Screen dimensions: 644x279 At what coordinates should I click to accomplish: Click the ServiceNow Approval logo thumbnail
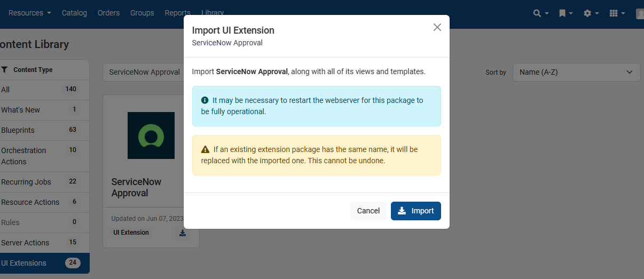tap(151, 135)
